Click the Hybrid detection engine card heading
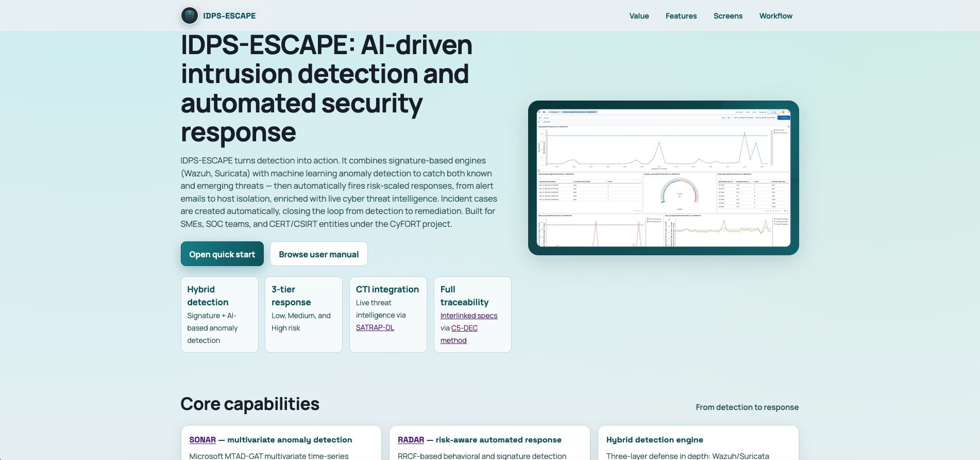This screenshot has width=980, height=460. 654,440
